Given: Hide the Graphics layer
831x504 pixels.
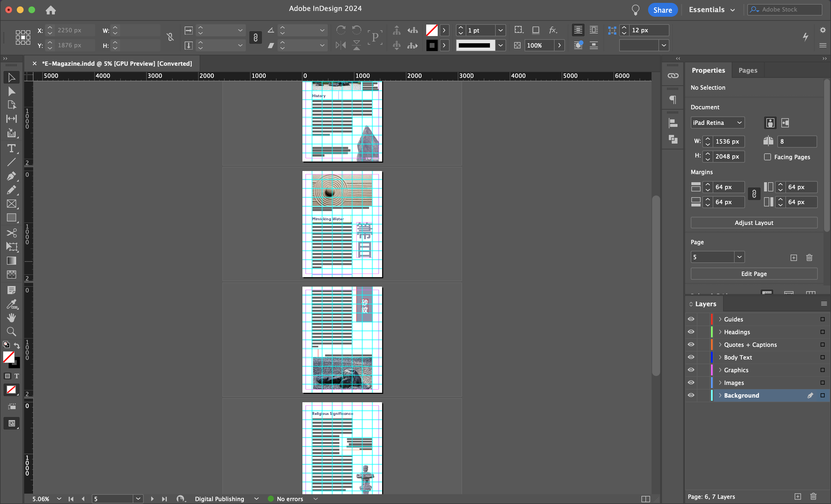Looking at the screenshot, I should click(691, 370).
